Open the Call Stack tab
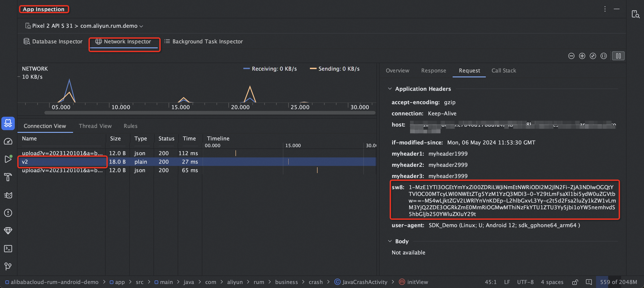Image resolution: width=644 pixels, height=288 pixels. coord(504,71)
